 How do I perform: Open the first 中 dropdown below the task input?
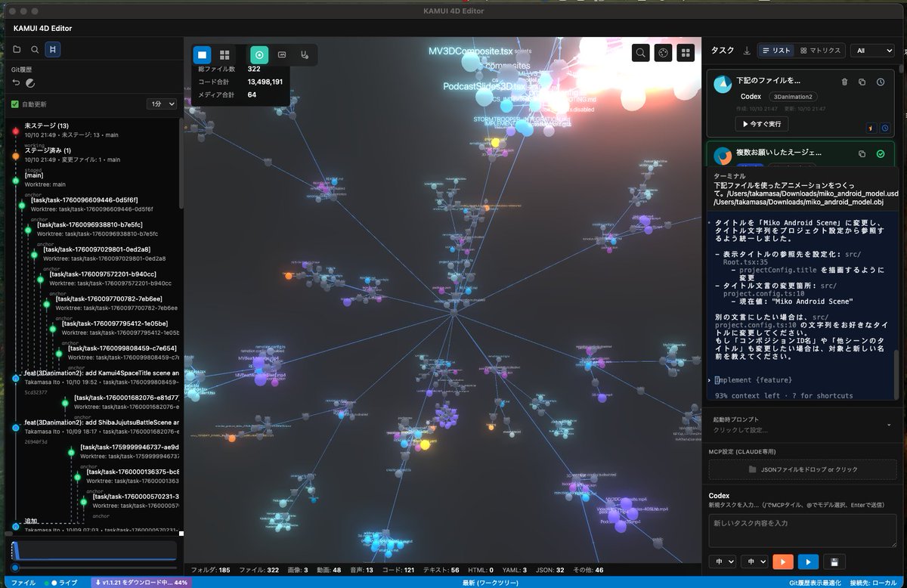tap(721, 562)
